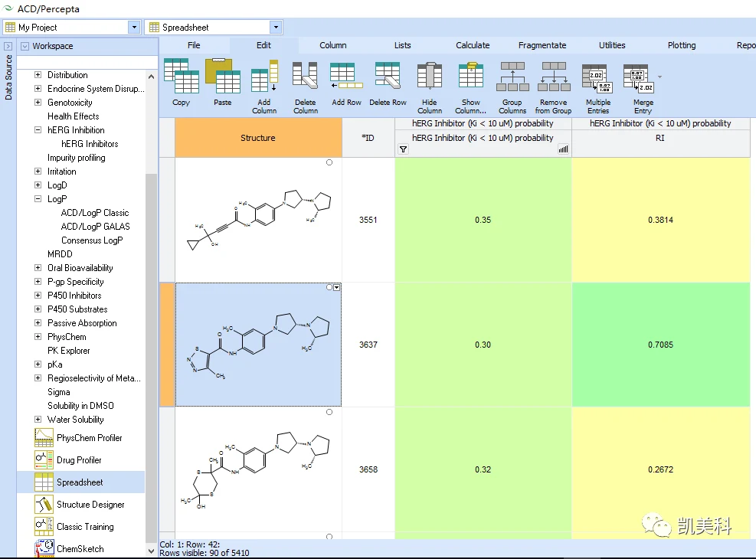
Task: Click the Hide Column icon
Action: pos(430,76)
